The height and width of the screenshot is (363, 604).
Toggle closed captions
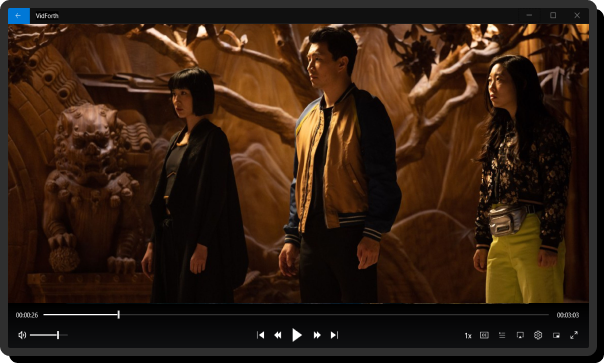[484, 335]
